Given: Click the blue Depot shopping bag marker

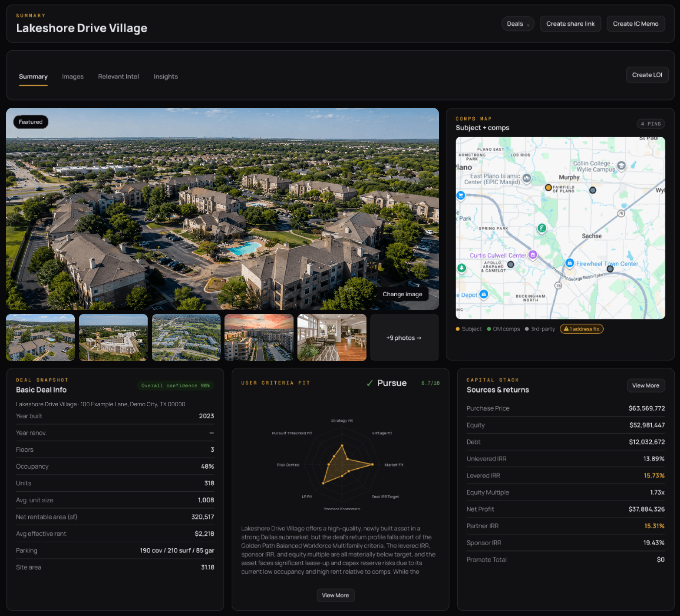Looking at the screenshot, I should pyautogui.click(x=484, y=294).
